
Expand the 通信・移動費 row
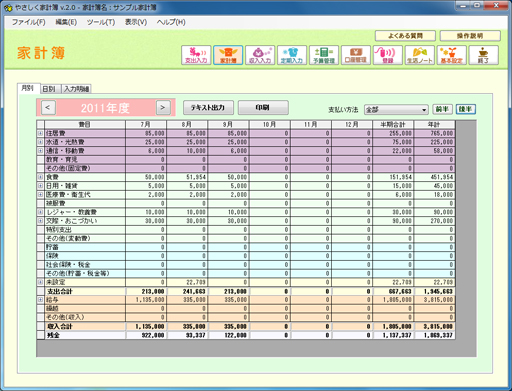pos(40,151)
